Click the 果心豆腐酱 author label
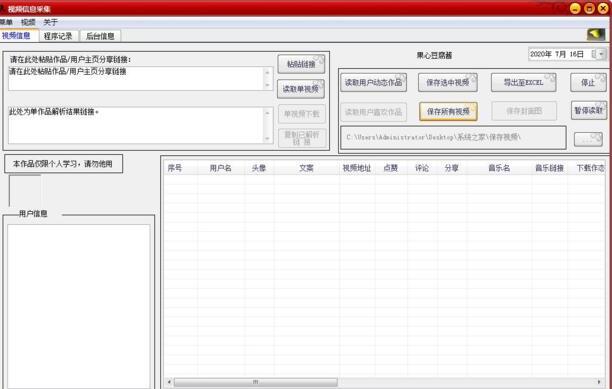The image size is (612, 389). [434, 55]
